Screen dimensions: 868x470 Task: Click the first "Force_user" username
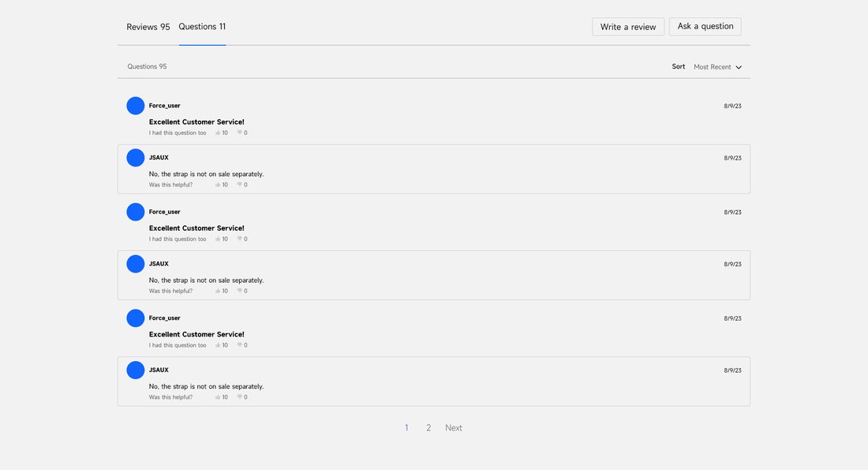[x=164, y=106]
